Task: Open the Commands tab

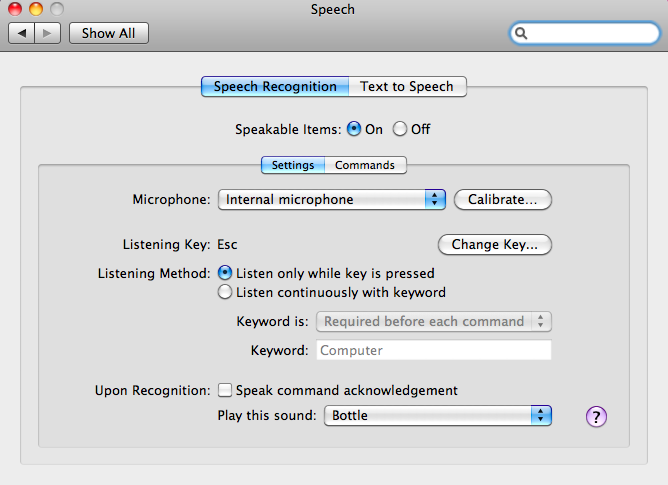Action: (x=365, y=166)
